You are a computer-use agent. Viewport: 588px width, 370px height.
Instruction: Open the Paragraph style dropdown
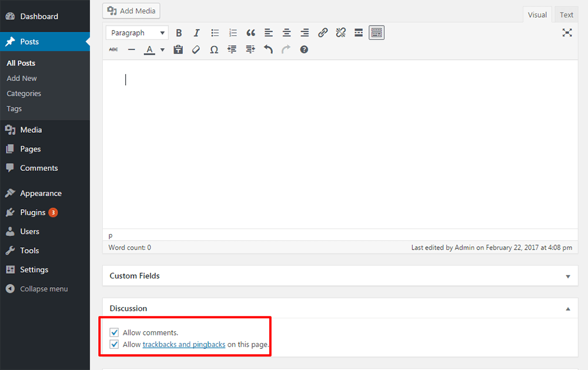coord(136,32)
